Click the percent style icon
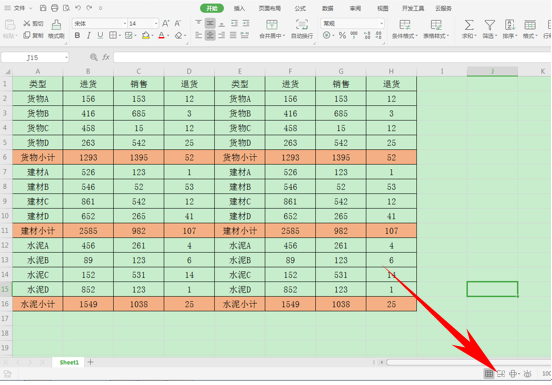The height and width of the screenshot is (385, 552). 342,35
